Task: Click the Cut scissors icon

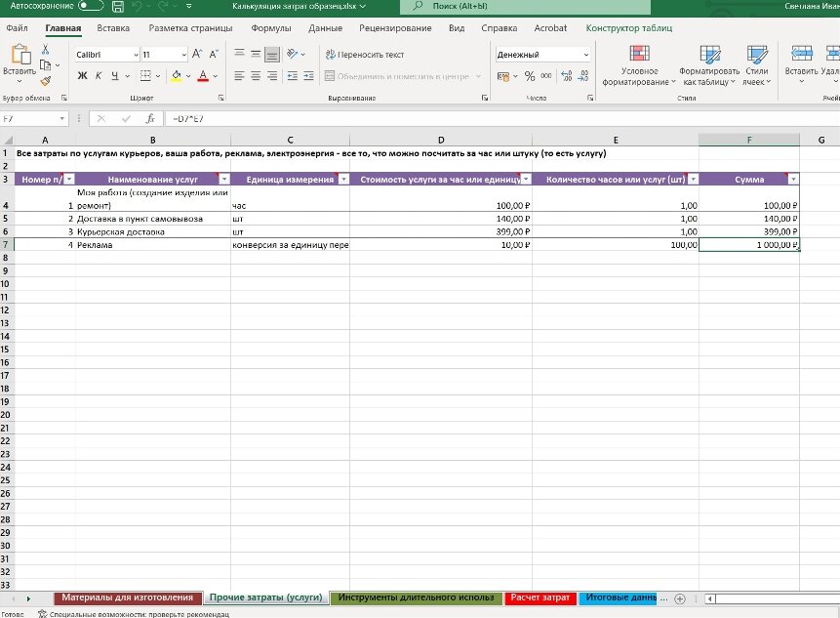Action: click(46, 50)
